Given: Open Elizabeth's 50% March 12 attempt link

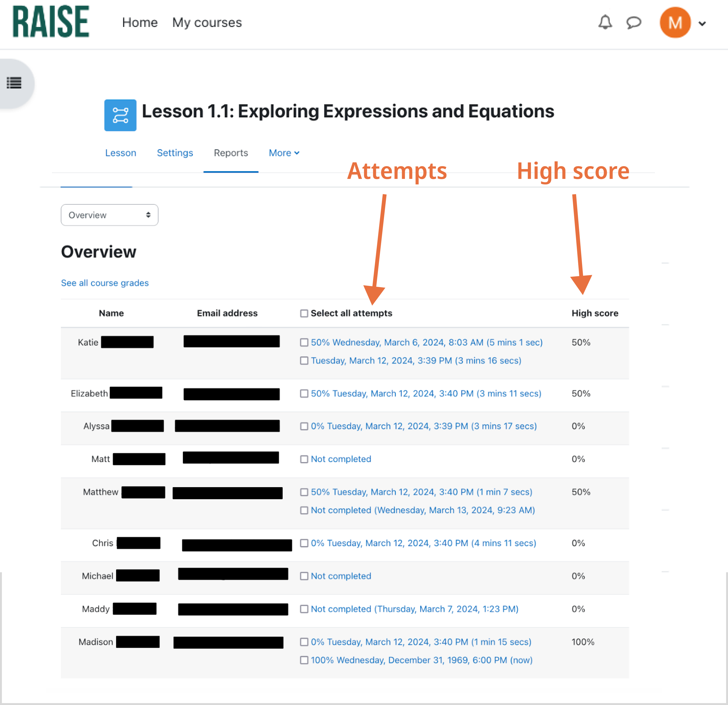Looking at the screenshot, I should (x=426, y=393).
